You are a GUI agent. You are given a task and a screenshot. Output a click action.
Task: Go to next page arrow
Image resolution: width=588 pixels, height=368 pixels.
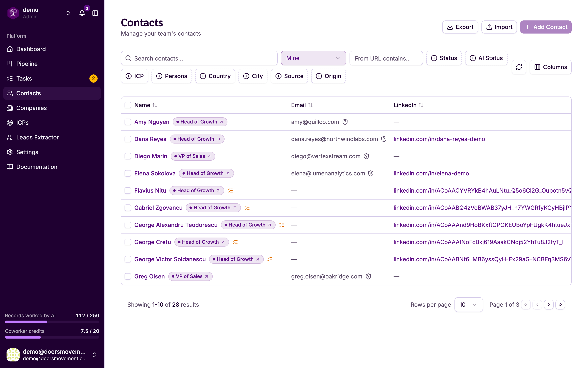pyautogui.click(x=549, y=304)
